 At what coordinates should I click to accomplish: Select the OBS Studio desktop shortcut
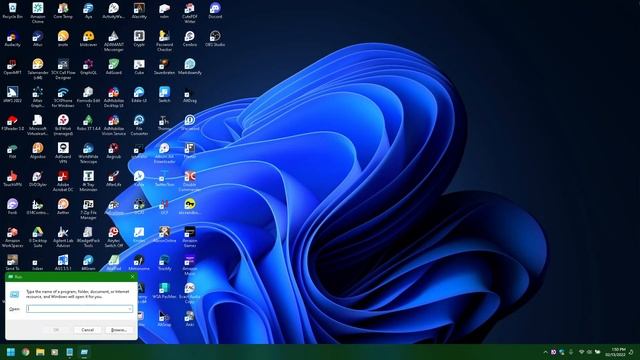pos(215,39)
